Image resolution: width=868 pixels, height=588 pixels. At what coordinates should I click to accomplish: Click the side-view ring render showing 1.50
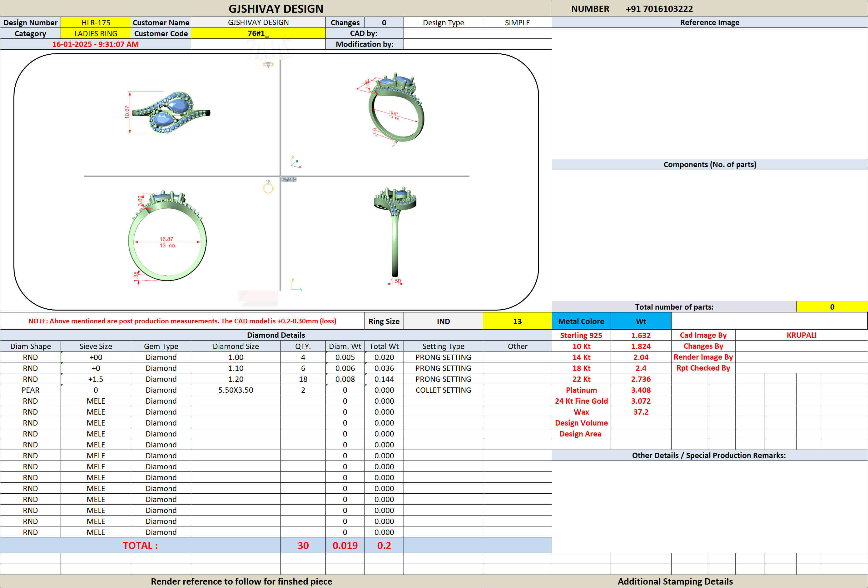(395, 235)
